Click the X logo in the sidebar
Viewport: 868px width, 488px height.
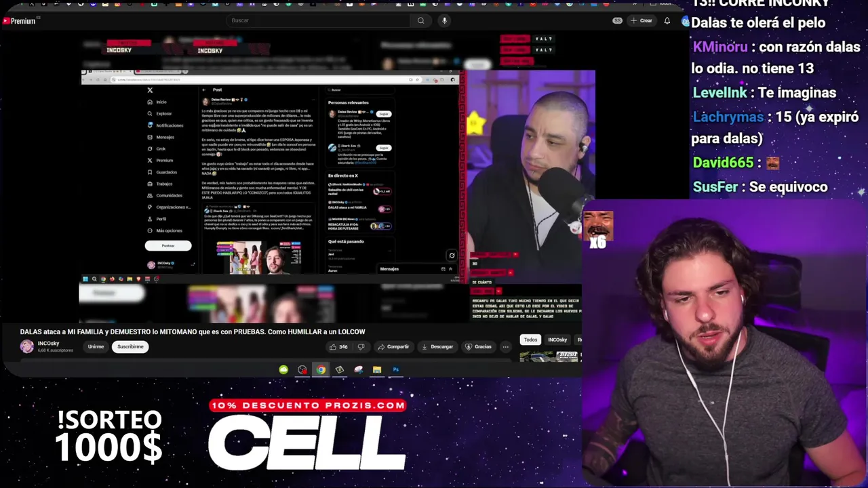[150, 90]
